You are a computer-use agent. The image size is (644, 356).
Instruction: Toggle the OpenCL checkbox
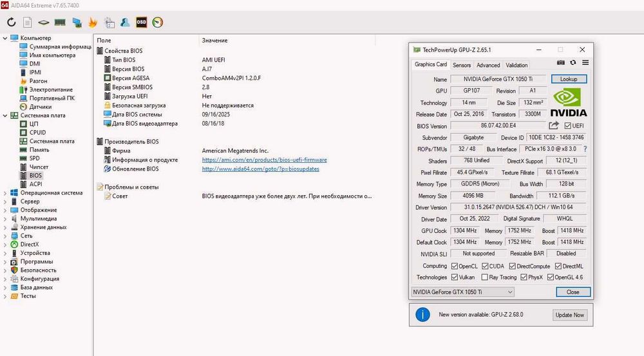point(454,266)
